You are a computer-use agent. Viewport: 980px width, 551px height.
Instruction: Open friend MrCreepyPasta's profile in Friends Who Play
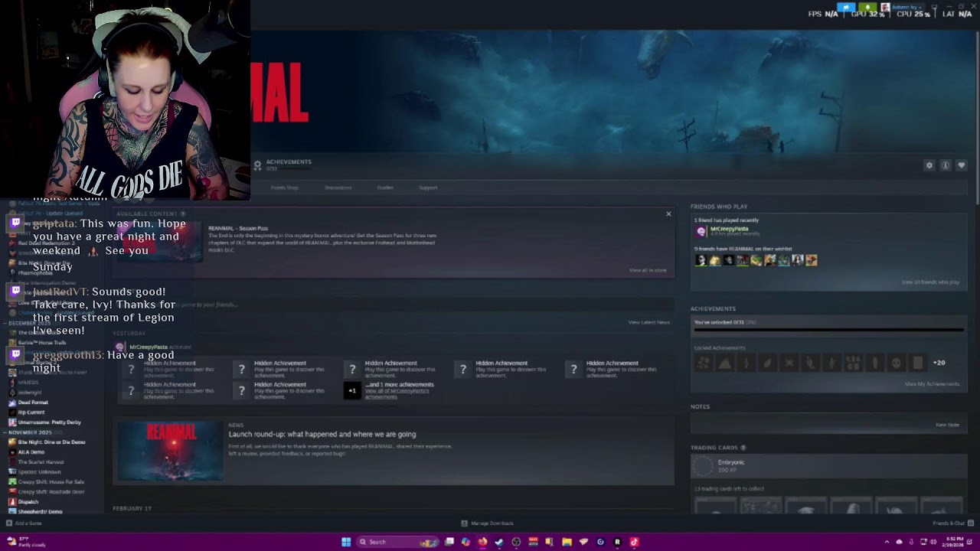pos(729,229)
